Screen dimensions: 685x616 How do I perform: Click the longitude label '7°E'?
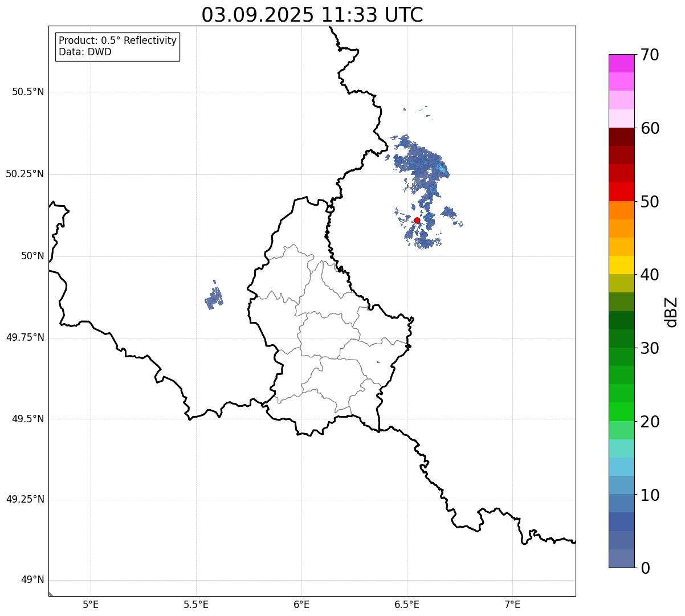512,605
